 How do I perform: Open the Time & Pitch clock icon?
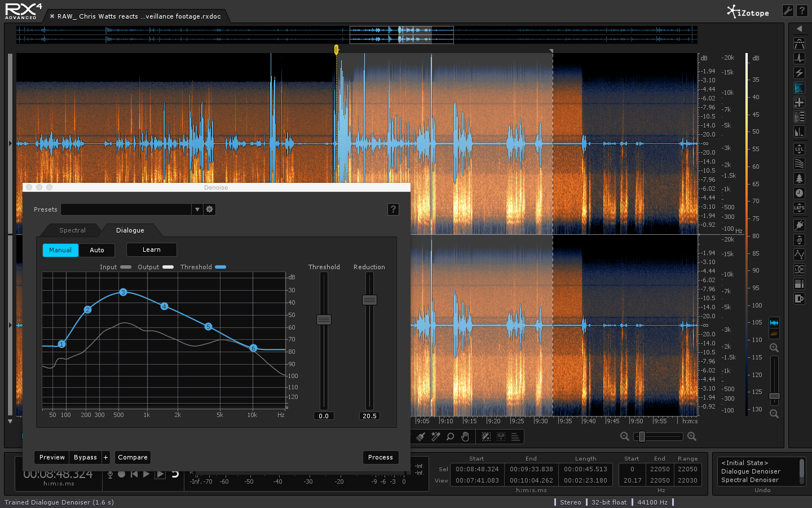point(799,193)
